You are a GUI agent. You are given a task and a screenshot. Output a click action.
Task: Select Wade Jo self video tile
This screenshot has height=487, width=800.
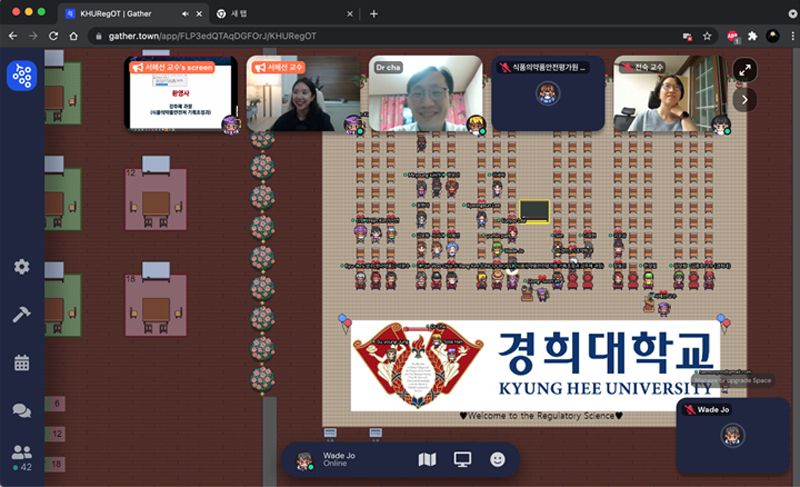(733, 435)
